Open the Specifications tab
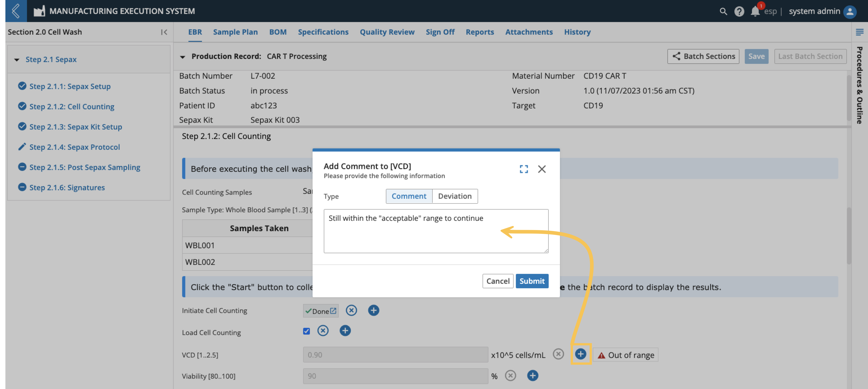 (x=323, y=32)
